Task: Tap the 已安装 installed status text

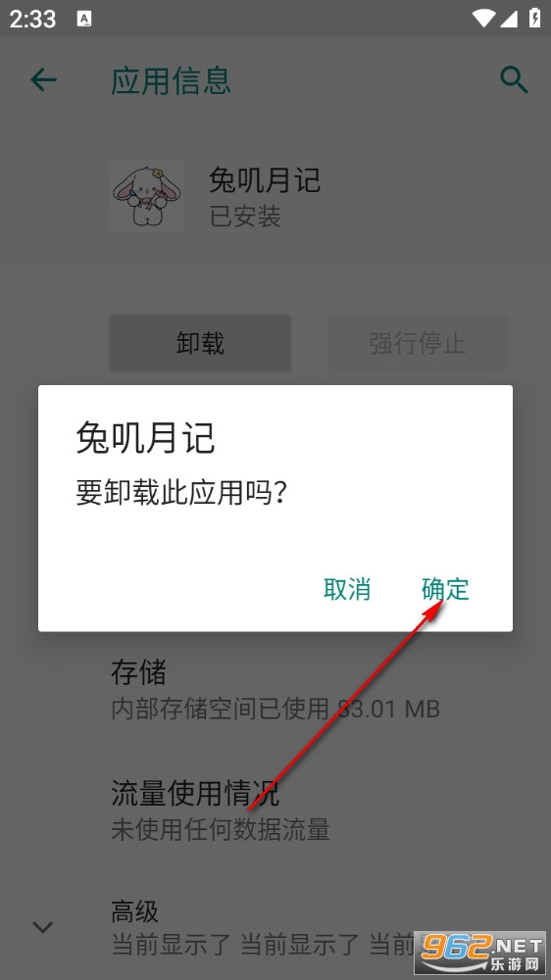Action: [x=245, y=217]
